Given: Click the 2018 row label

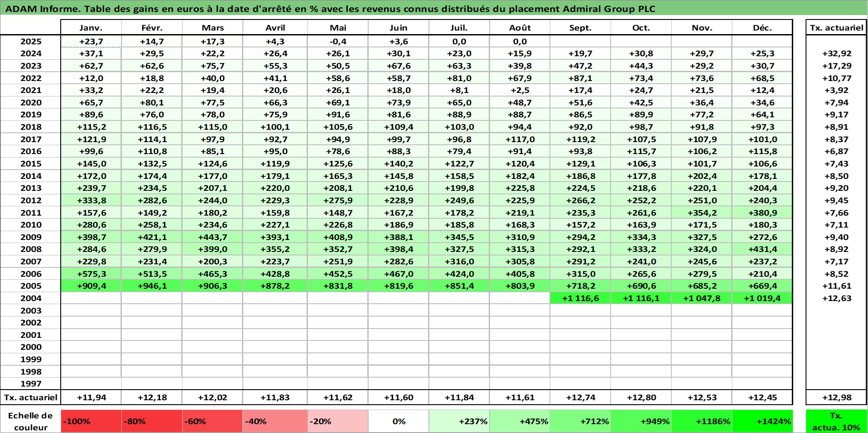Looking at the screenshot, I should [x=31, y=127].
